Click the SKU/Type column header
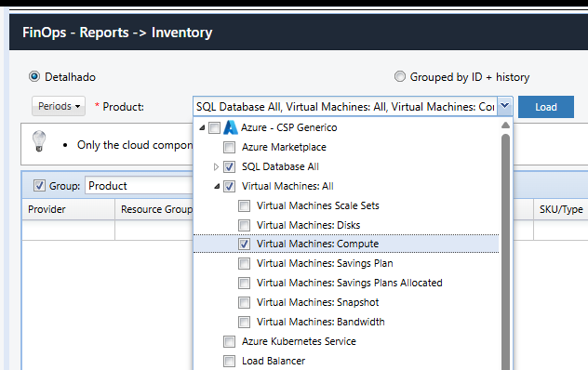The image size is (588, 370). coord(561,209)
